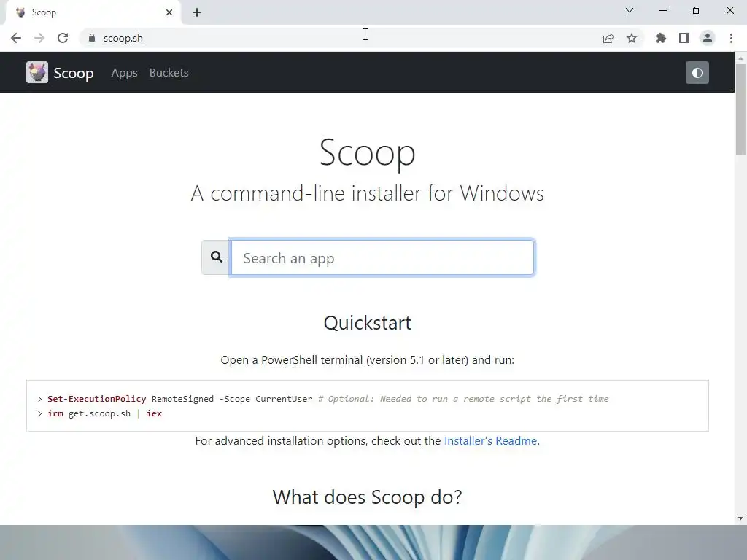Go back with the browser back arrow
Viewport: 747px width, 560px height.
(x=16, y=38)
